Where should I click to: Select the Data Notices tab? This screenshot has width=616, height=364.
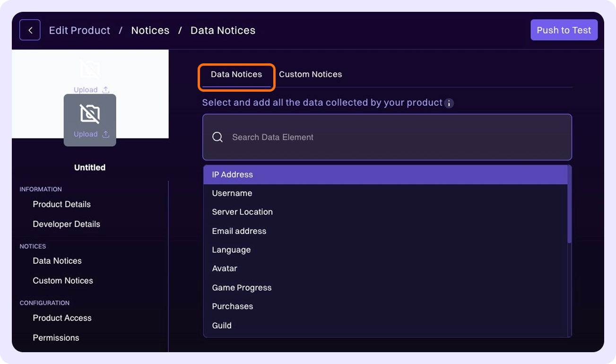click(236, 74)
